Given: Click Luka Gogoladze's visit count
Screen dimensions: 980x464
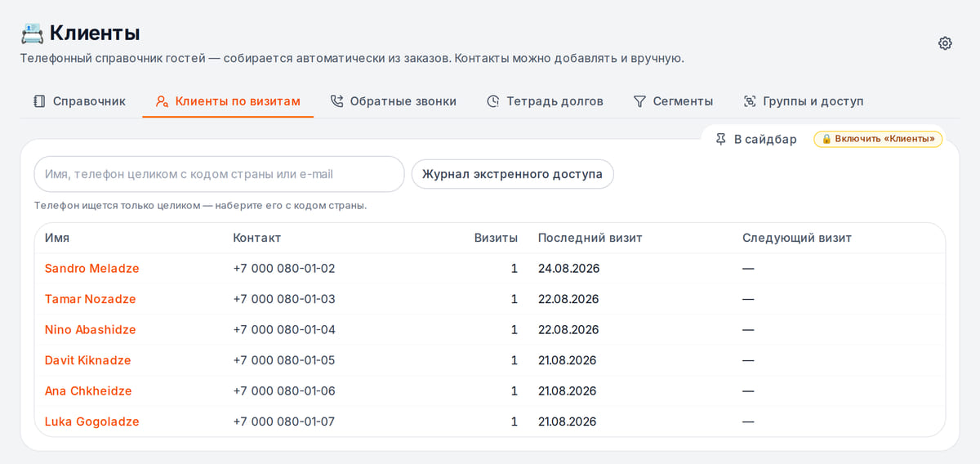Looking at the screenshot, I should coord(514,422).
